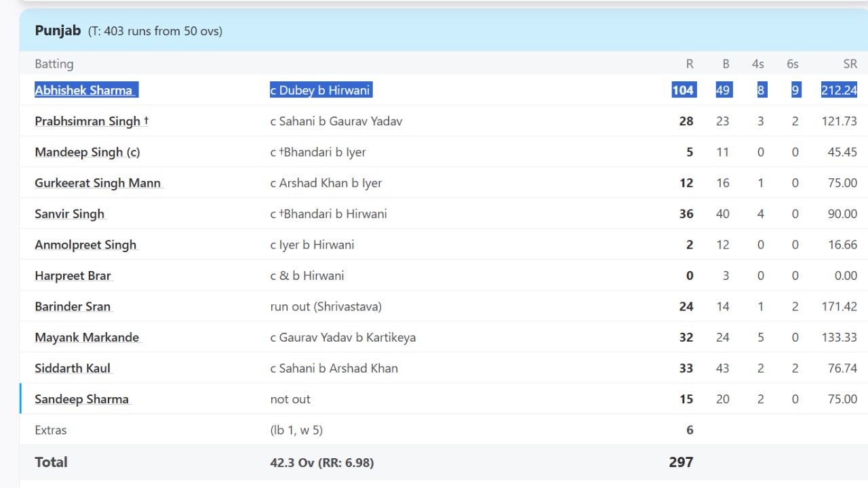Click the 6s column header
This screenshot has height=488, width=868.
[x=793, y=64]
